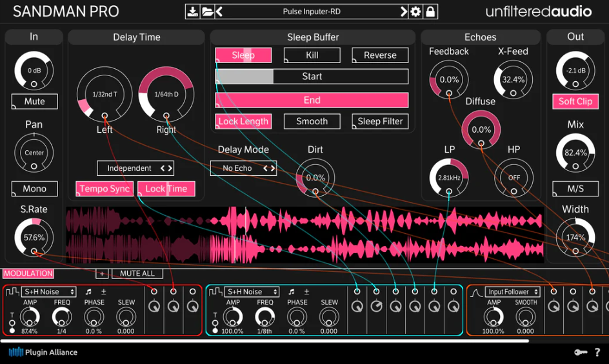The height and width of the screenshot is (364, 609).
Task: Disable the Tempo Sync toggle
Action: 104,189
